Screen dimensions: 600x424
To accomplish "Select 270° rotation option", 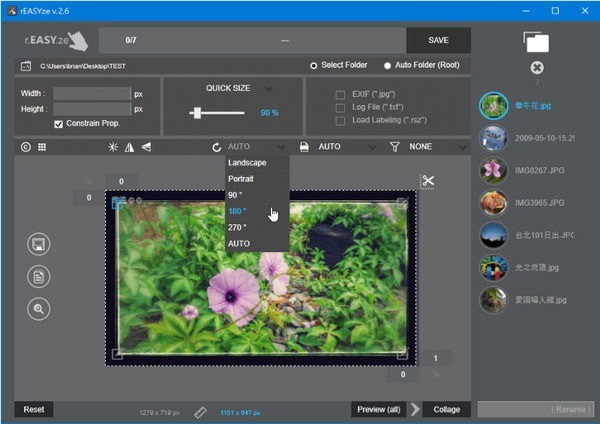I will [237, 227].
